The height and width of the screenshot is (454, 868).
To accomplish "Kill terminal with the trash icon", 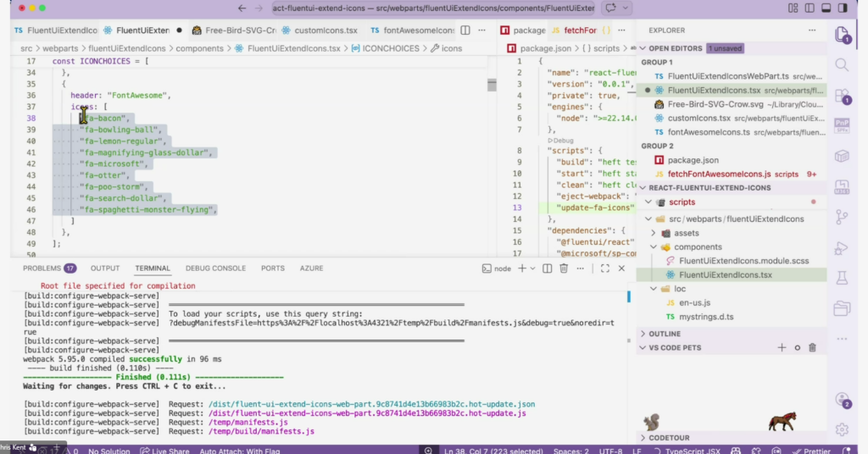I will (564, 269).
